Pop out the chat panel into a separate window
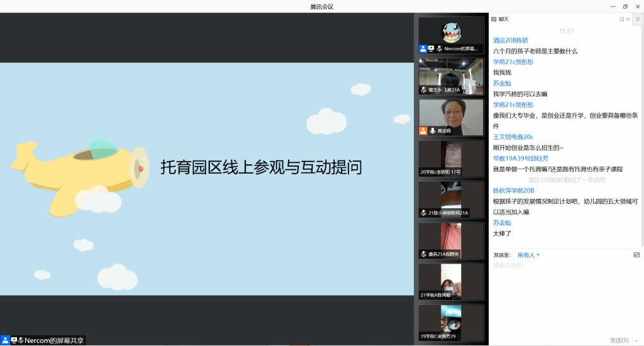This screenshot has width=644, height=346. [621, 20]
